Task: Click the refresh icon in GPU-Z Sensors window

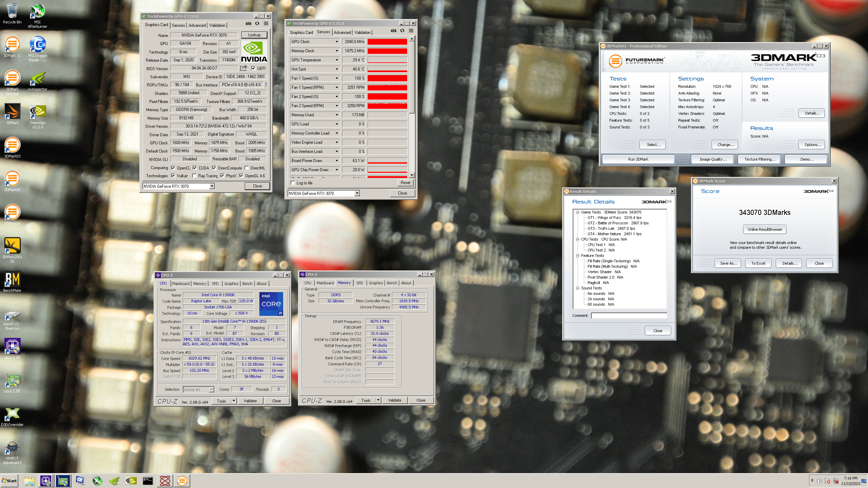Action: click(402, 30)
